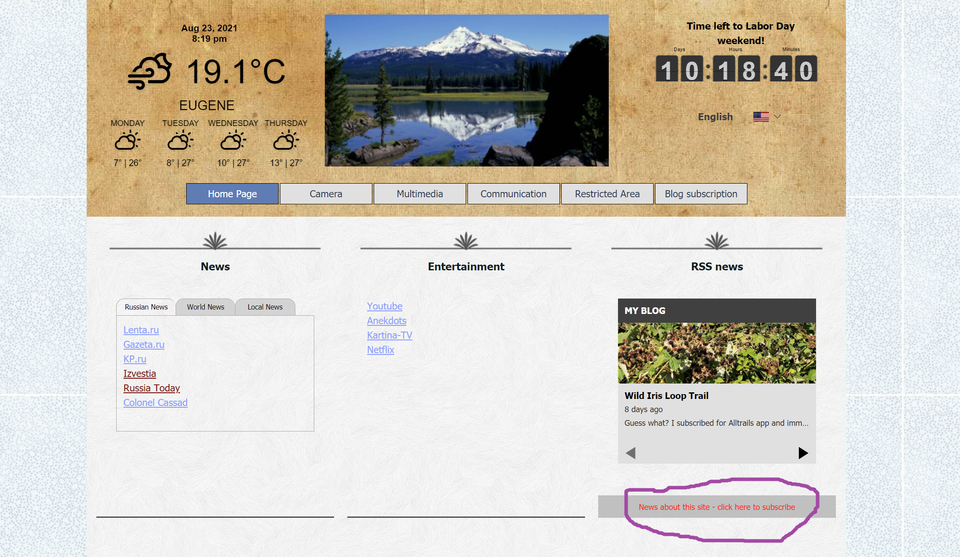Image resolution: width=960 pixels, height=557 pixels.
Task: Open the Colonel Cassad link
Action: coord(155,403)
